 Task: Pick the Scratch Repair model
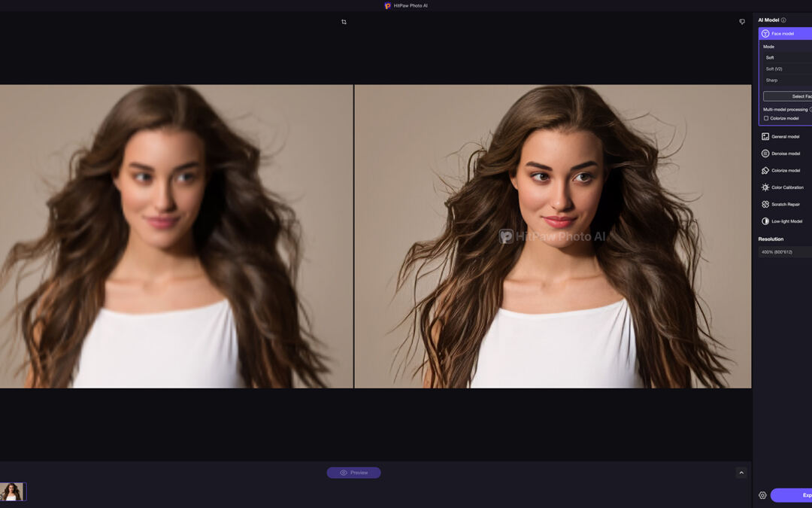pos(785,205)
